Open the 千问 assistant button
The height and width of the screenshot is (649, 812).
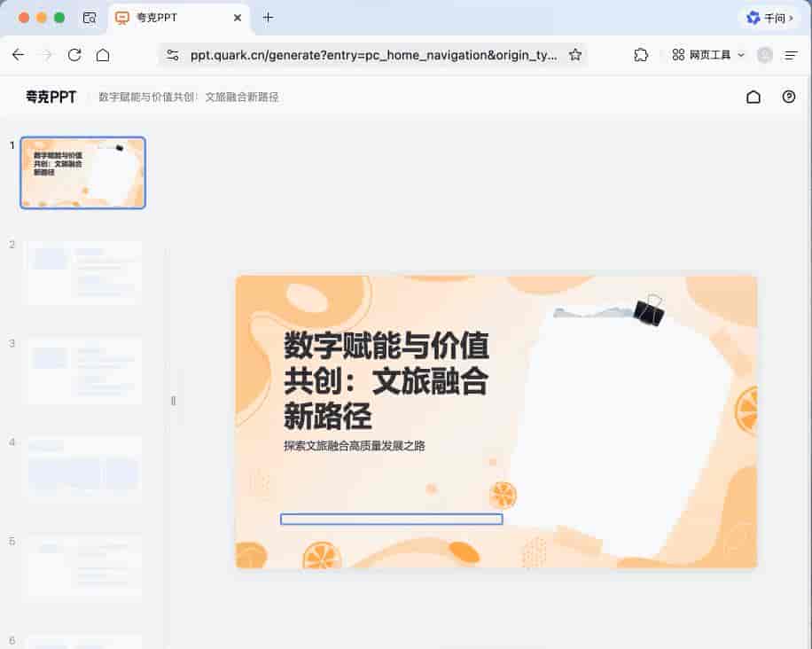[769, 18]
